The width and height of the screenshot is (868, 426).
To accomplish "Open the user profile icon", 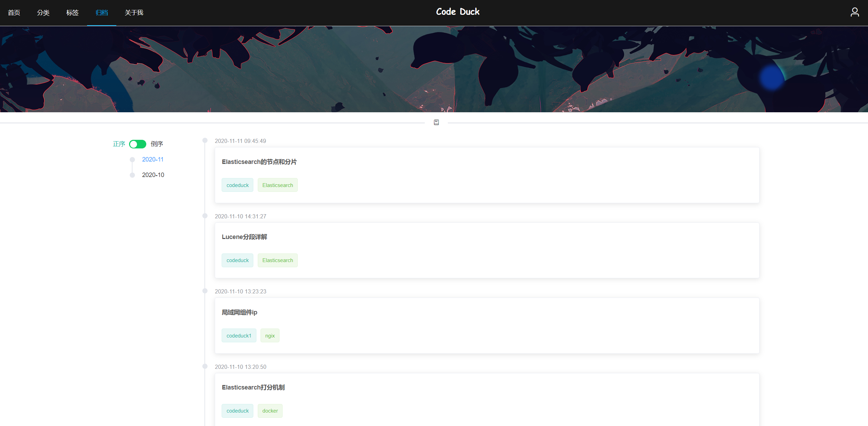I will pos(855,12).
